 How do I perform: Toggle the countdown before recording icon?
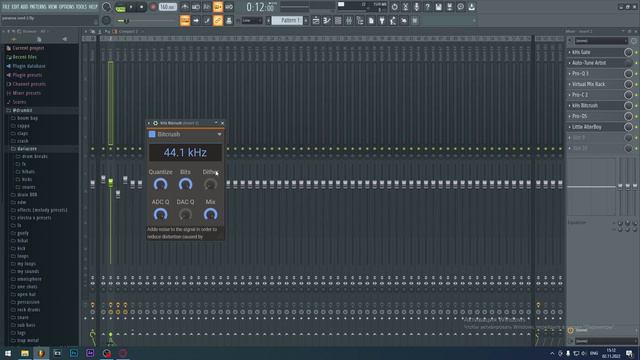(207, 7)
